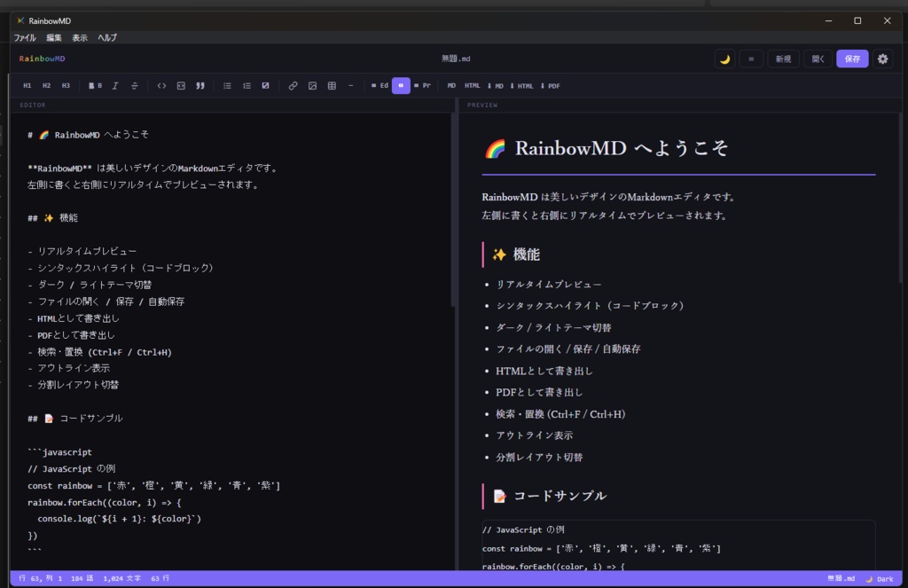Open the ファイル menu
Image resolution: width=908 pixels, height=588 pixels.
tap(25, 37)
